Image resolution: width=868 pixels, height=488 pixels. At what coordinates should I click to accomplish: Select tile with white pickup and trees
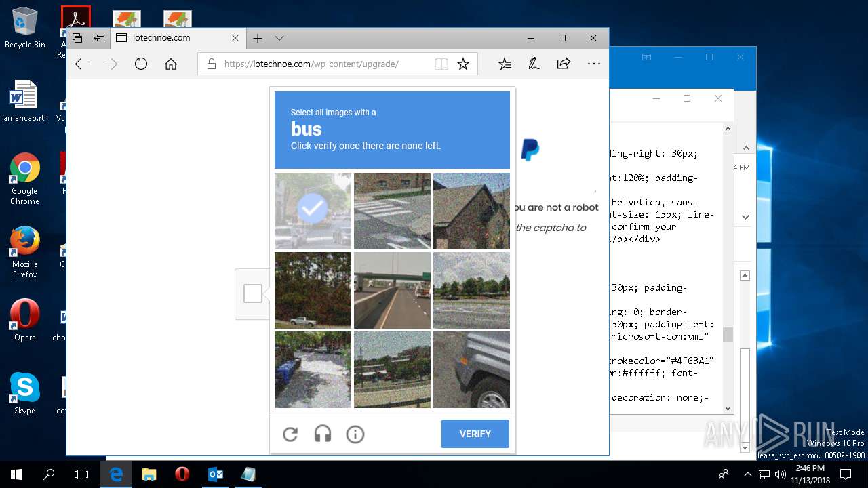tap(313, 290)
